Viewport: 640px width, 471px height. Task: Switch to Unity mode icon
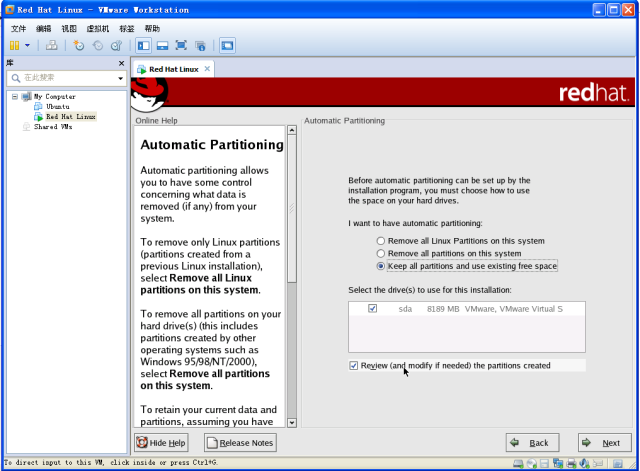(x=200, y=46)
